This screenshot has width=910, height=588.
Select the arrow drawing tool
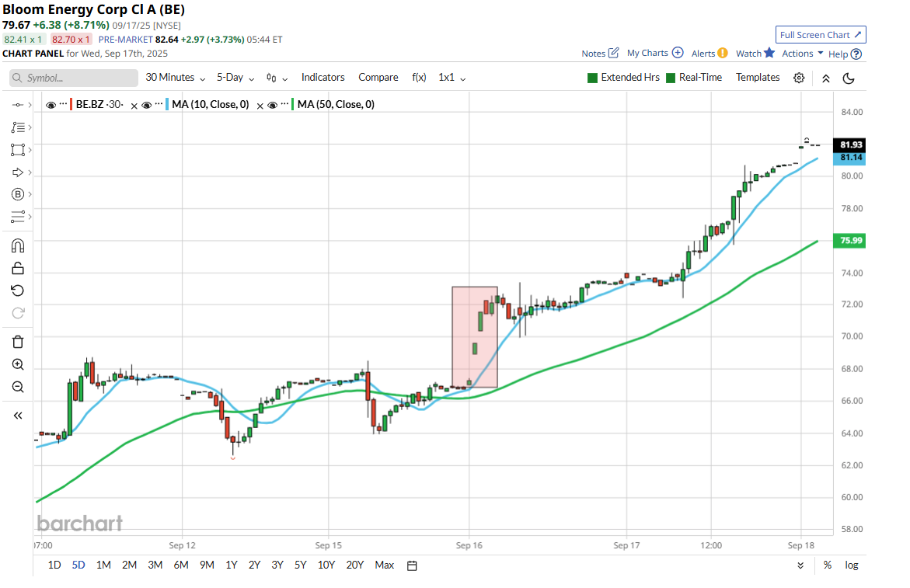point(17,172)
